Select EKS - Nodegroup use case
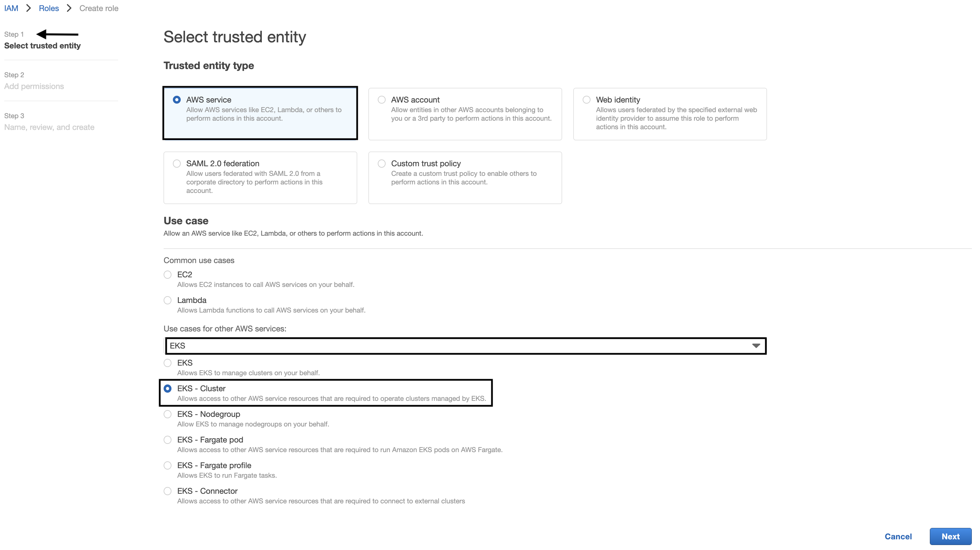This screenshot has height=550, width=980. pos(168,414)
